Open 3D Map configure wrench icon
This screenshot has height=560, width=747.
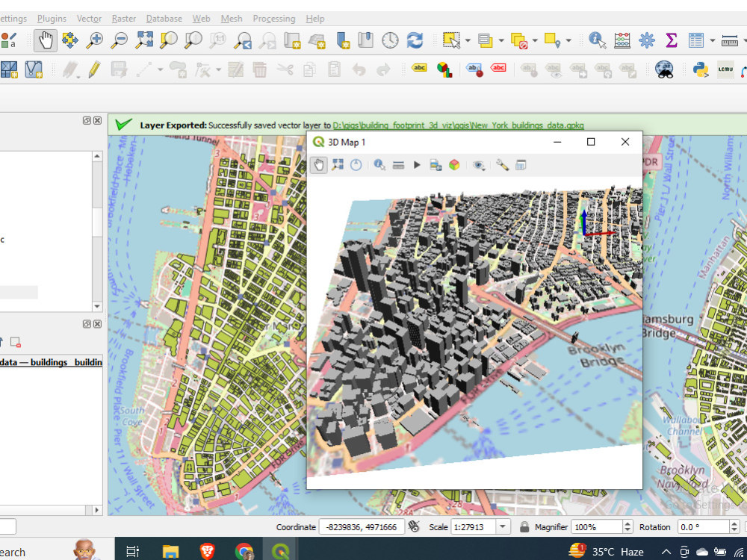tap(502, 165)
